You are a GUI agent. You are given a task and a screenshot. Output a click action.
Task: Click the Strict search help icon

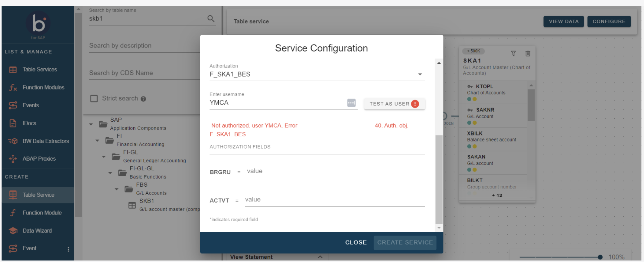(143, 99)
